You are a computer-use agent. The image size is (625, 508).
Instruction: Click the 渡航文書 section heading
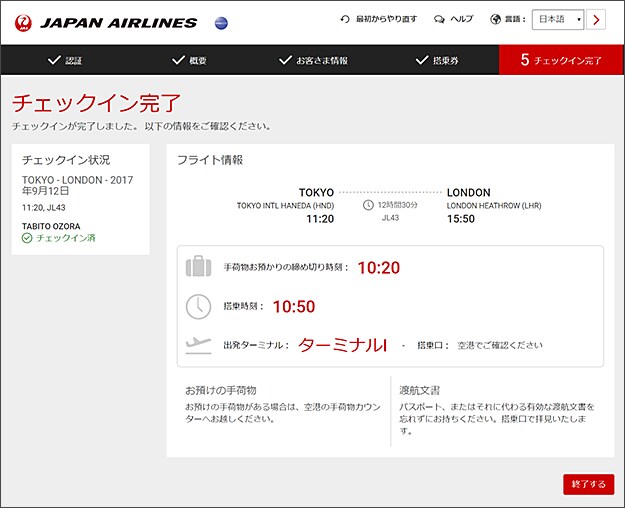(x=420, y=390)
